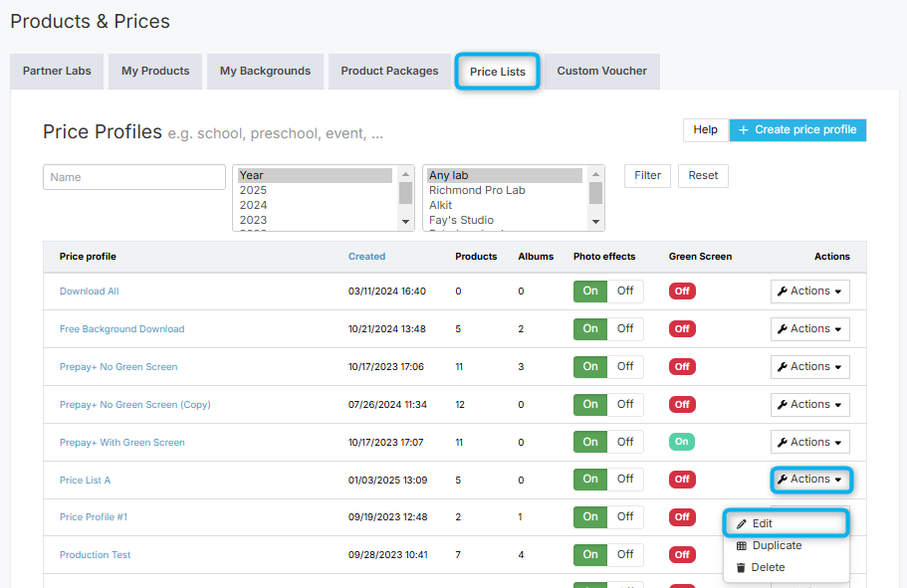Open Prepay+ With Green Screen profile
The width and height of the screenshot is (907, 588).
point(122,443)
